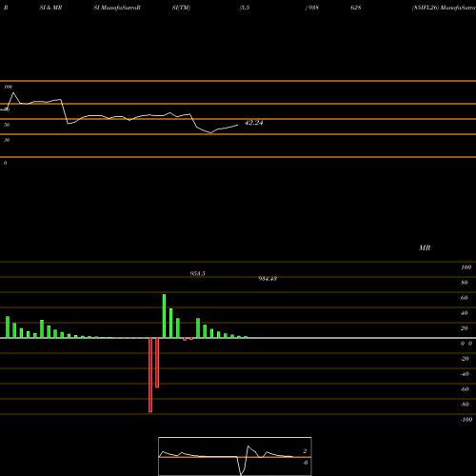Click the price label 953.5
The image size is (476, 476).
point(197,273)
